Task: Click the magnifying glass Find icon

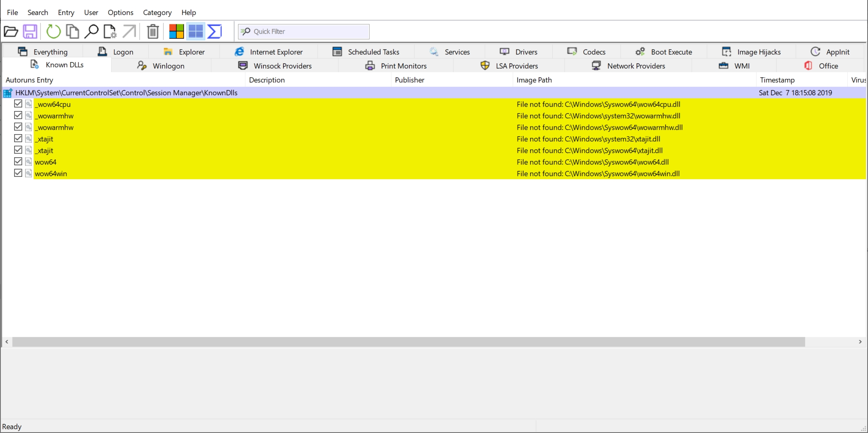Action: pyautogui.click(x=91, y=31)
